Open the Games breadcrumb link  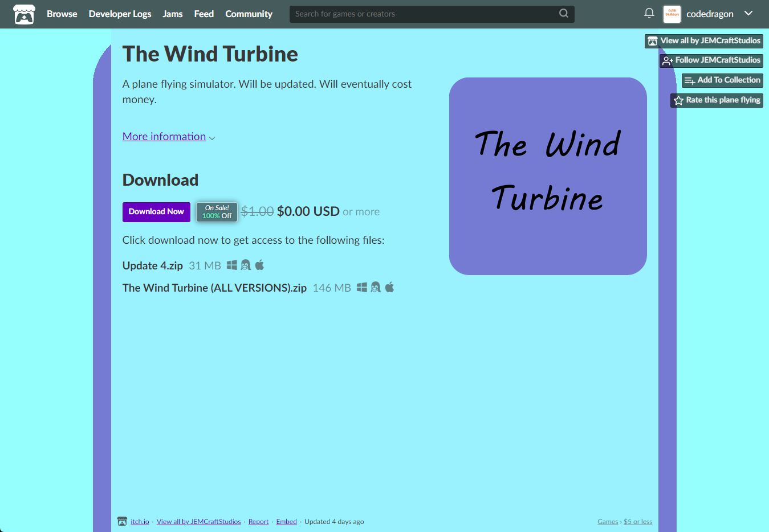coord(608,522)
